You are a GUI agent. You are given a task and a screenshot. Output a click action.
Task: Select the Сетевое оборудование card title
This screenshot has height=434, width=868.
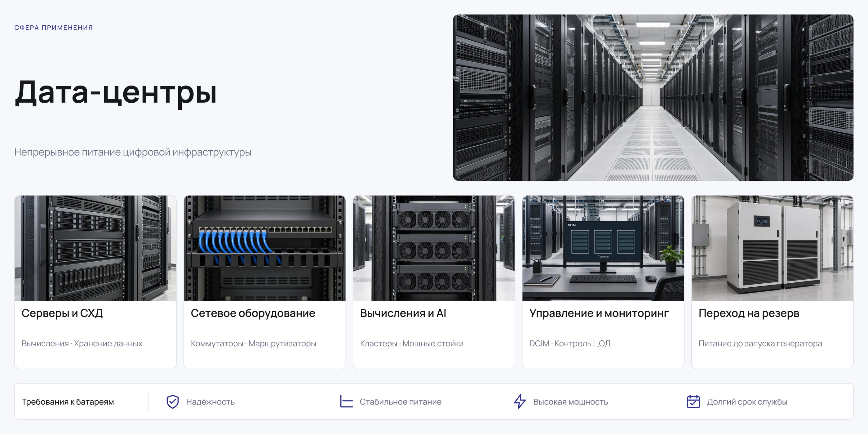pyautogui.click(x=253, y=313)
